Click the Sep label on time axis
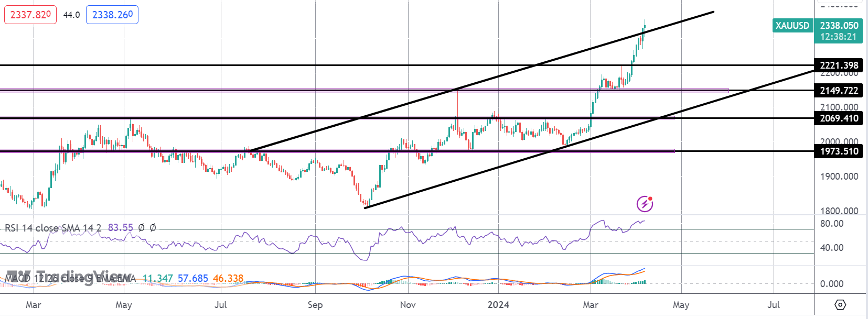The height and width of the screenshot is (319, 868). pyautogui.click(x=315, y=305)
